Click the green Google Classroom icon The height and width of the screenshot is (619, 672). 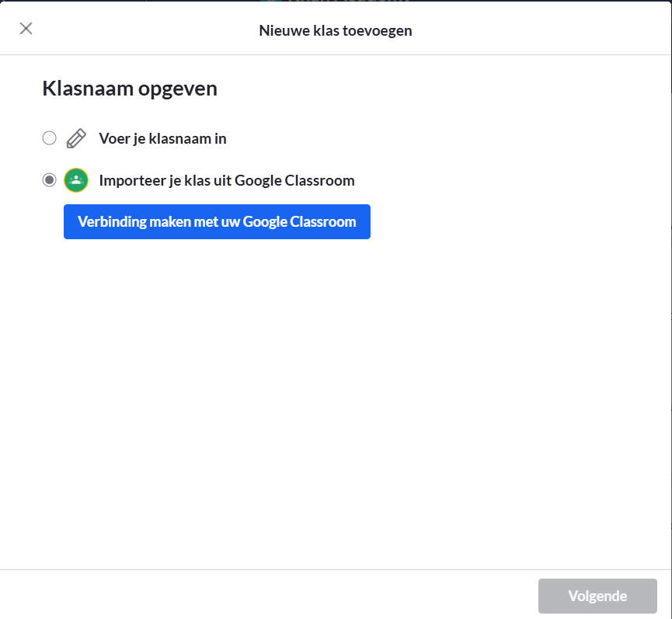click(76, 180)
